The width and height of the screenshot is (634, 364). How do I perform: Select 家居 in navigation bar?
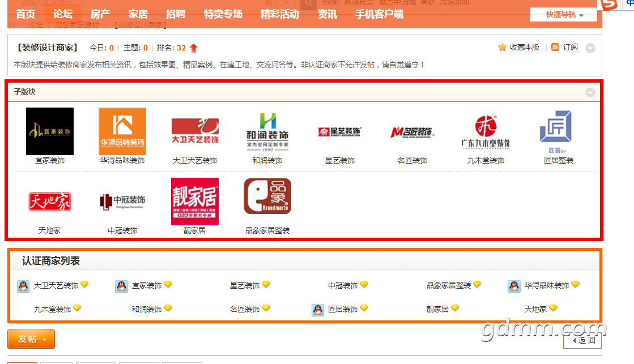click(138, 14)
